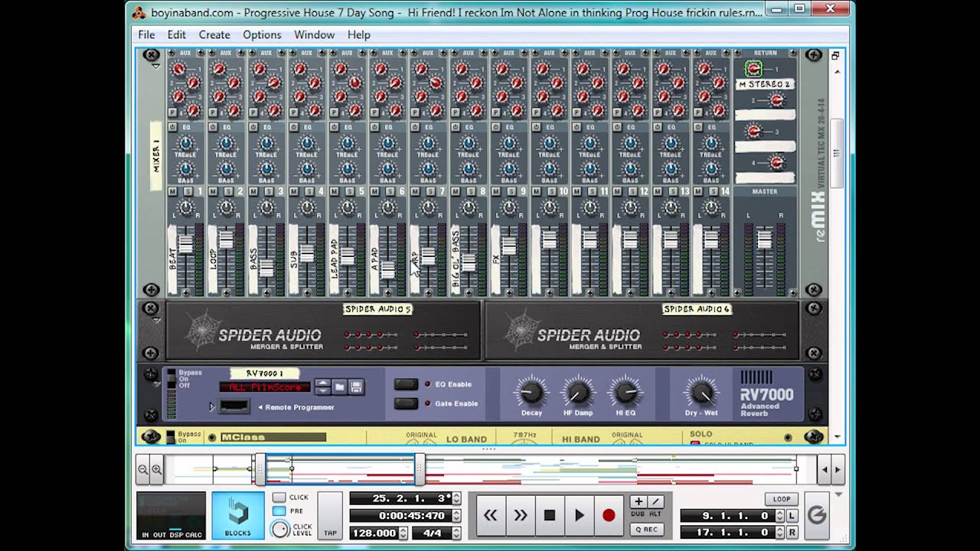Viewport: 980px width, 551px height.
Task: Click the RV7000 HI EQ knob
Action: pyautogui.click(x=626, y=393)
